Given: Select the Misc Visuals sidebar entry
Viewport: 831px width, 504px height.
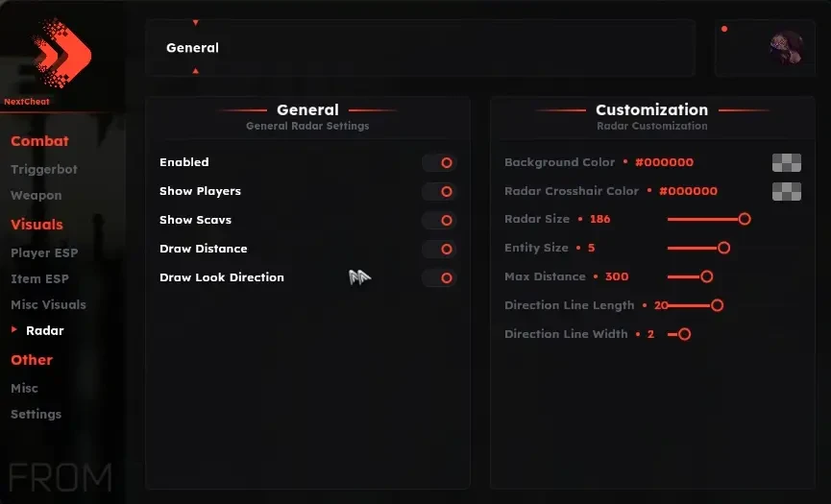Looking at the screenshot, I should tap(48, 304).
